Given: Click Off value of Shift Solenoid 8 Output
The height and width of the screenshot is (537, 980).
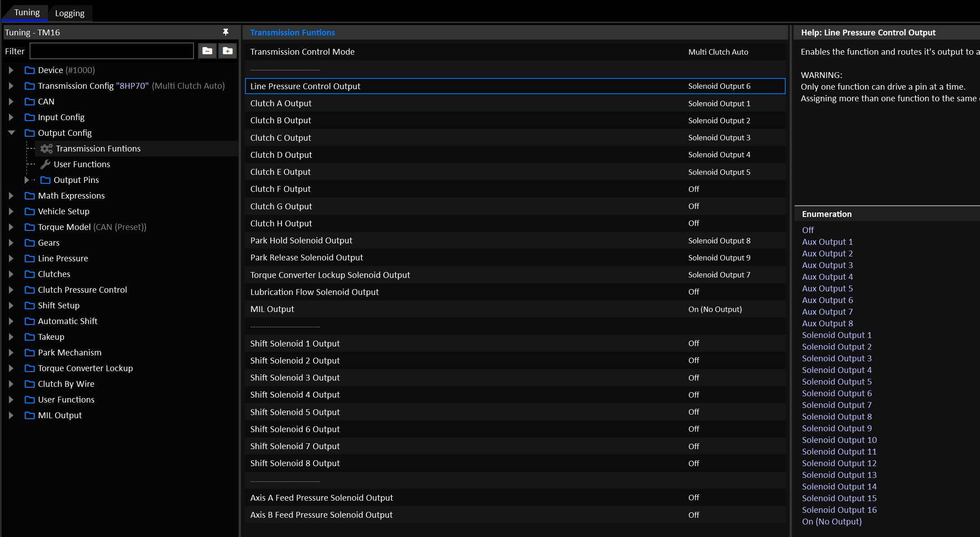Looking at the screenshot, I should click(x=693, y=463).
